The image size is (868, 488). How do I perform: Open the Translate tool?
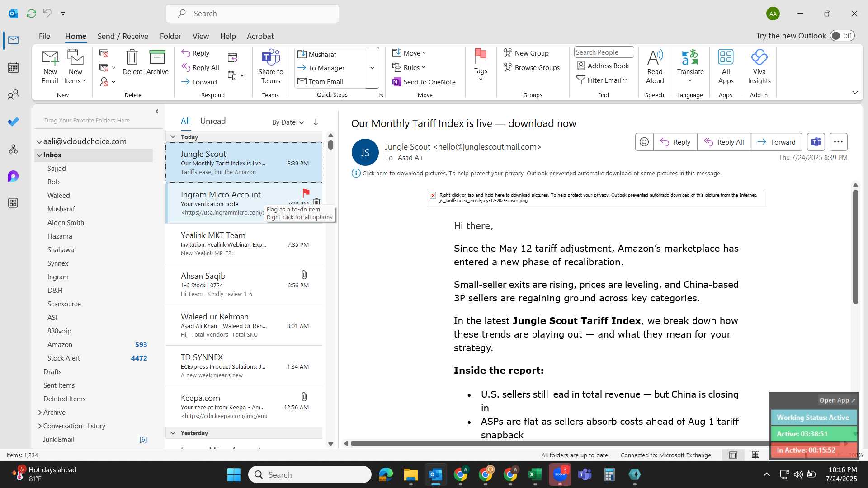click(690, 66)
